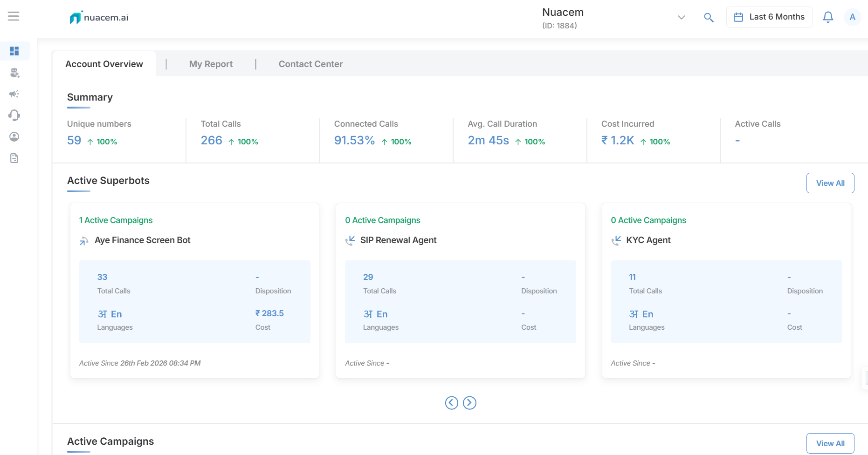Screen dimensions: 868x455
Task: Click View All for Active Superbots
Action: [x=830, y=183]
